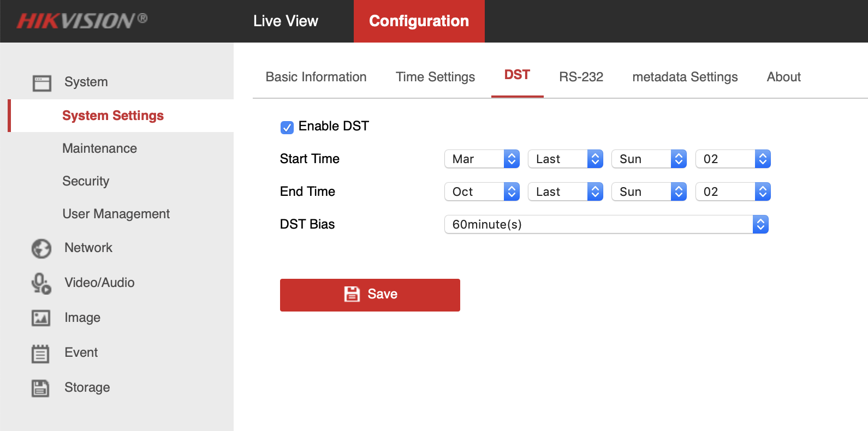Open the Live View tab

pos(286,21)
